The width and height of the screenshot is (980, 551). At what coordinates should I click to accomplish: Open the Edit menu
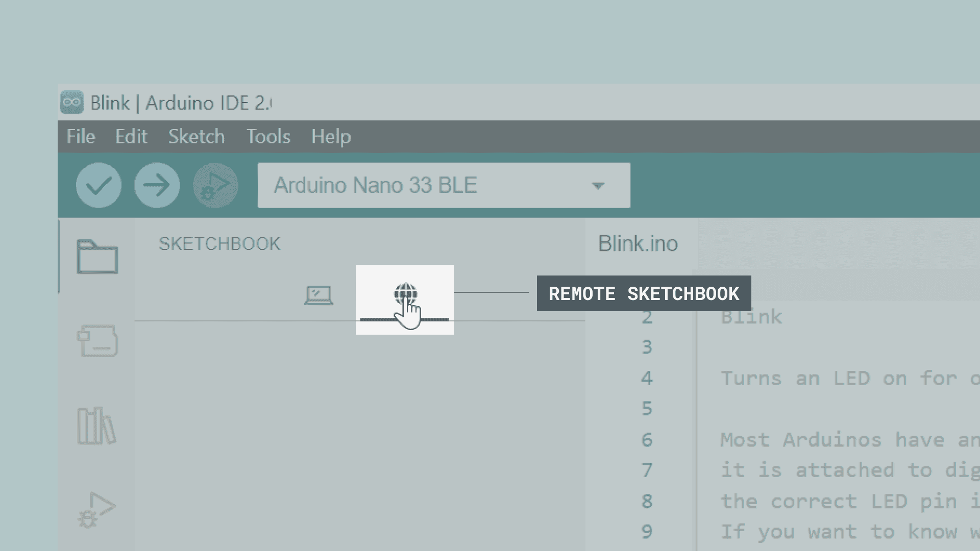pyautogui.click(x=131, y=137)
